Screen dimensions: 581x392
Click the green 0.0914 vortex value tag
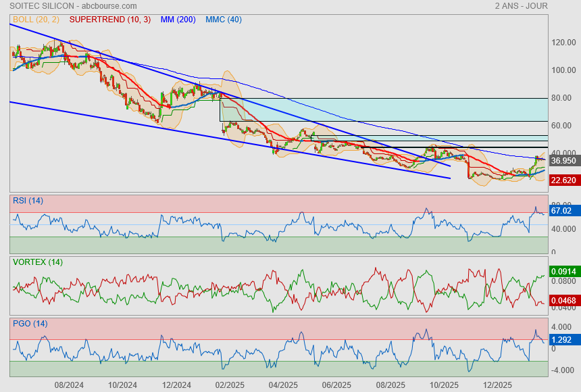tap(563, 271)
